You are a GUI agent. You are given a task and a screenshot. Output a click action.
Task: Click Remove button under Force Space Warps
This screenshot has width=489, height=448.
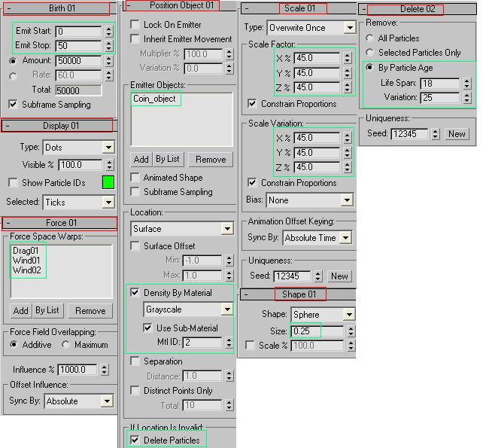point(90,310)
